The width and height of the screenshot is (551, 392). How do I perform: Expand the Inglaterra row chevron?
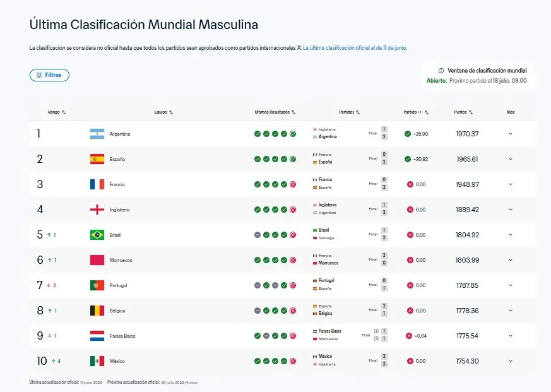[511, 210]
